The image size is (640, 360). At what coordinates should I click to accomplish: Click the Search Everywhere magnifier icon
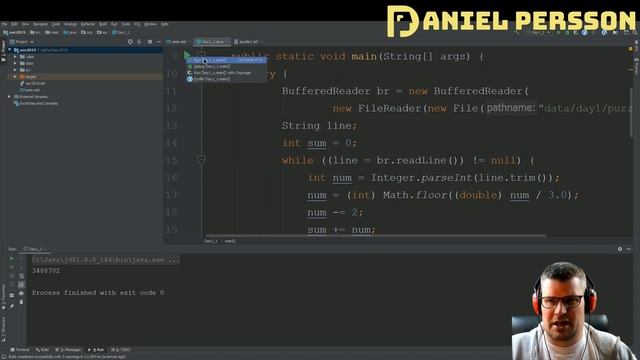[635, 32]
